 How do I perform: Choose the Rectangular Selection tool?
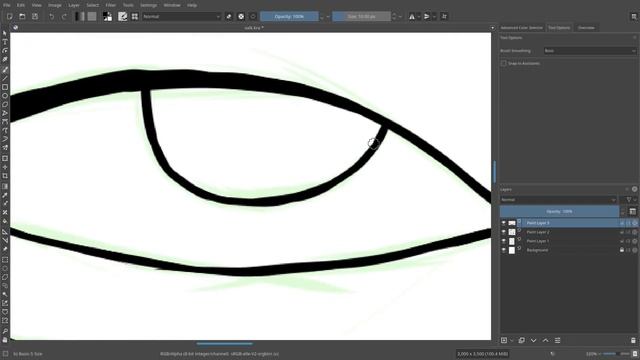[5, 260]
